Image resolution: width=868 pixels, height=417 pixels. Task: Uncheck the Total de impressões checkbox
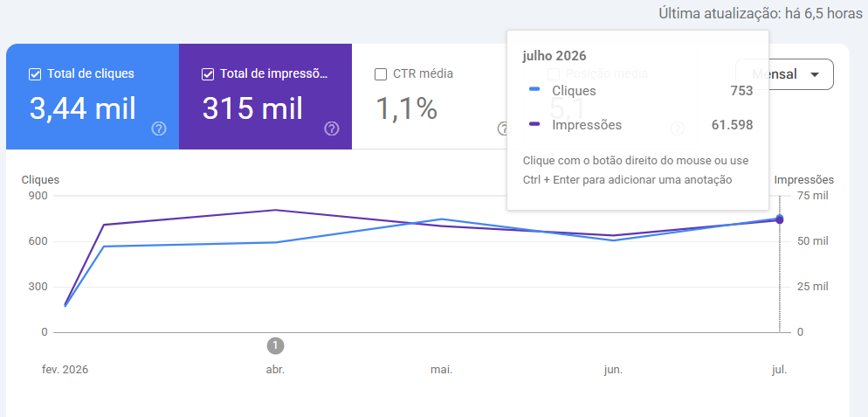(x=208, y=74)
